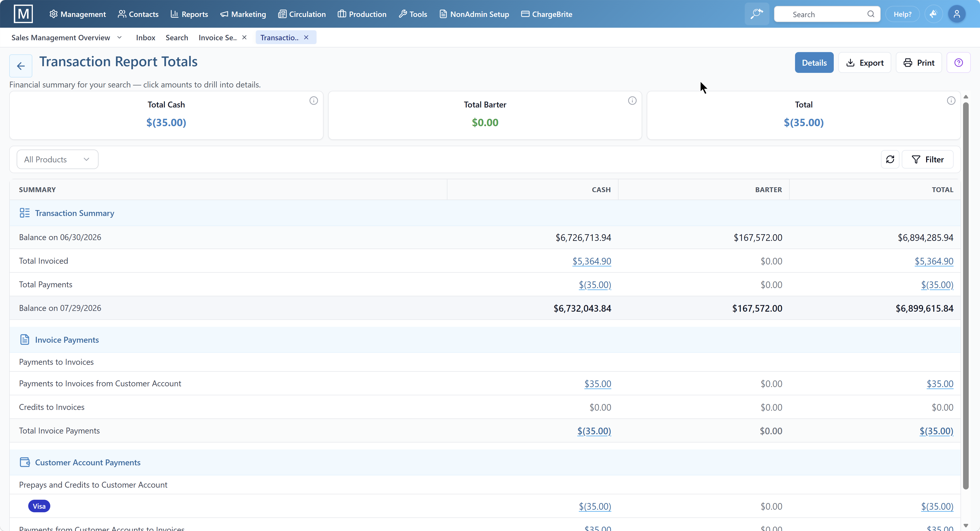
Task: Click the info icon on Total card
Action: 951,100
